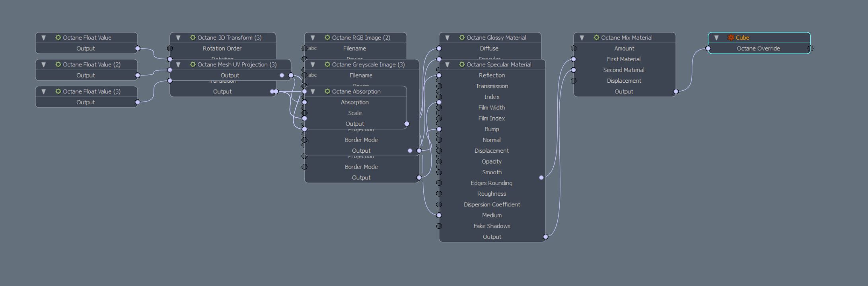Screen dimensions: 868x286
Task: Click the output port of Octane Float Value (2)
Action: 138,75
